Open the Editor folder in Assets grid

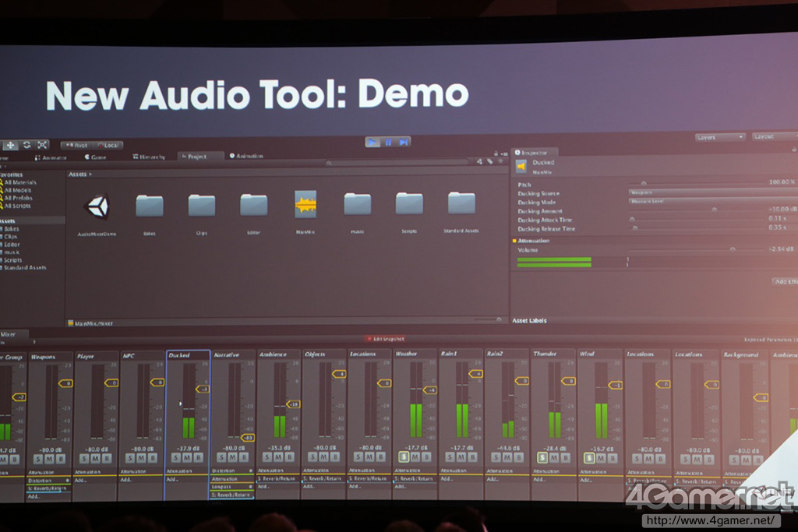tap(253, 205)
